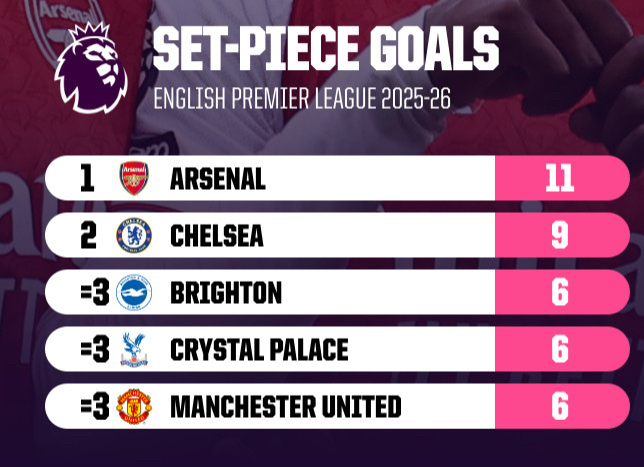The height and width of the screenshot is (467, 644).
Task: Click Arsenal's pink 11 goals box
Action: [559, 178]
